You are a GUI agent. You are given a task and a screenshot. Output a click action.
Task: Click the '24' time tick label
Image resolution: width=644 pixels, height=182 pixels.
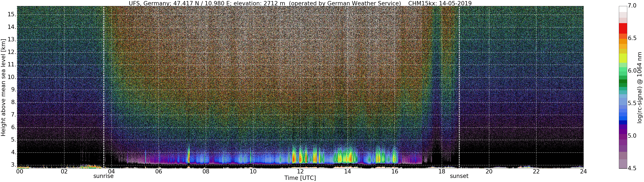tap(583, 172)
